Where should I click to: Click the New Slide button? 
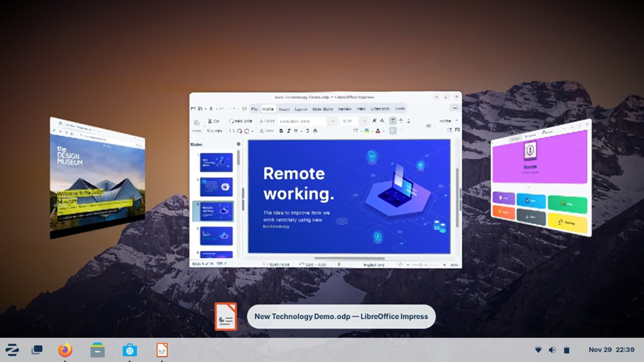coord(240,121)
